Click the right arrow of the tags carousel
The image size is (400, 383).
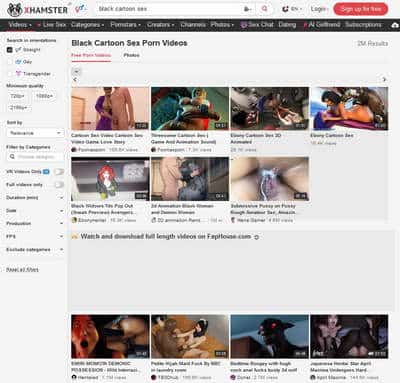click(x=384, y=80)
